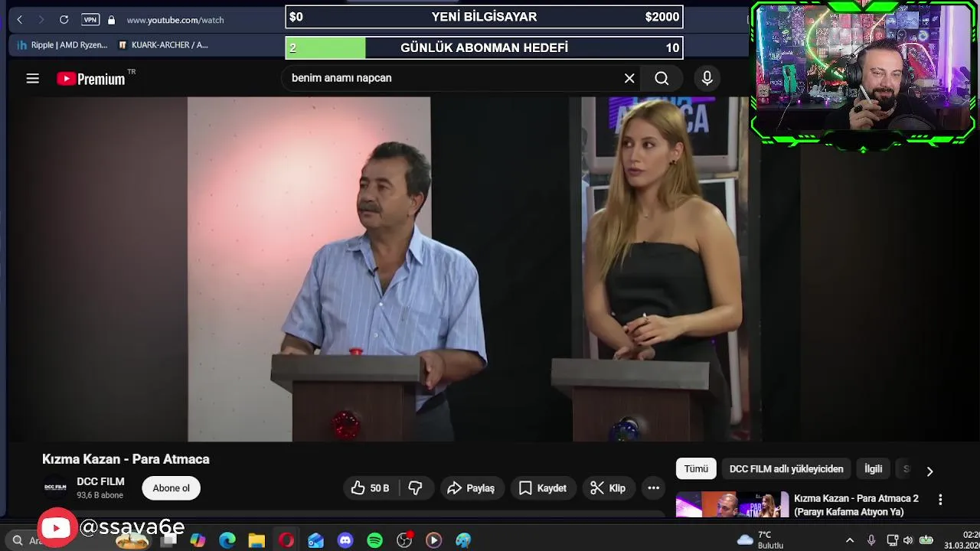This screenshot has height=551, width=980.
Task: Dislike the video
Action: click(x=416, y=488)
